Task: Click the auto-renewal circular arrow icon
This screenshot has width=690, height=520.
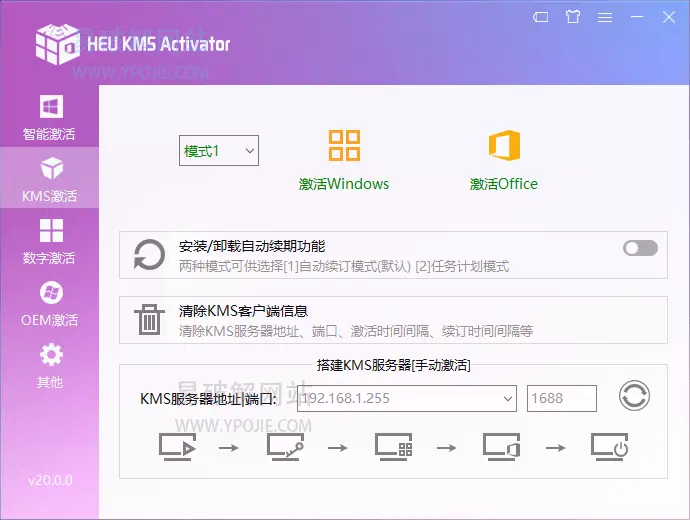Action: click(x=149, y=255)
